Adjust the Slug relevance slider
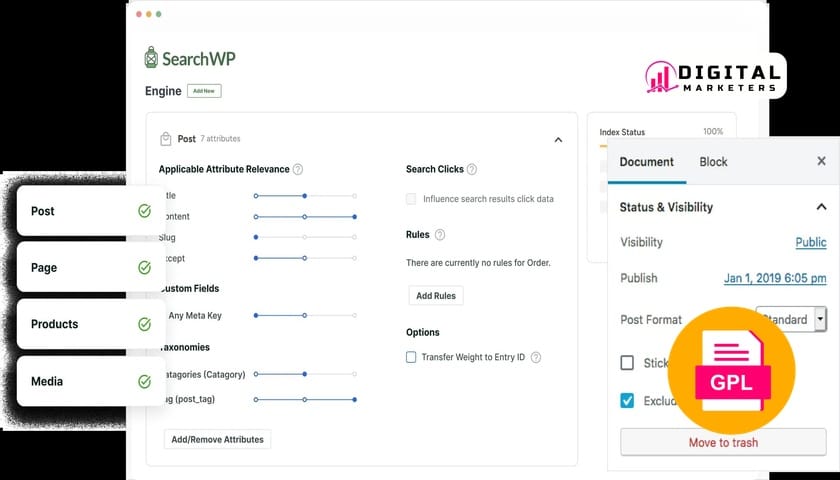The image size is (840, 480). (305, 237)
